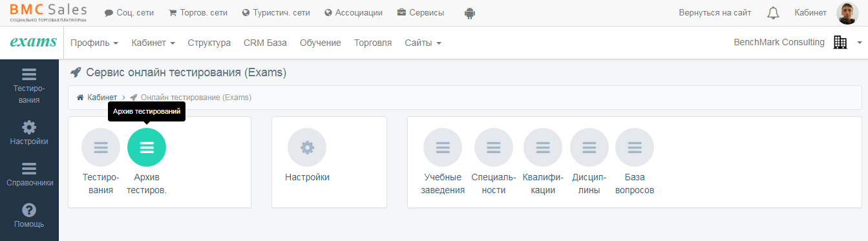Click the exams logo
The image size is (868, 241).
tap(33, 42)
